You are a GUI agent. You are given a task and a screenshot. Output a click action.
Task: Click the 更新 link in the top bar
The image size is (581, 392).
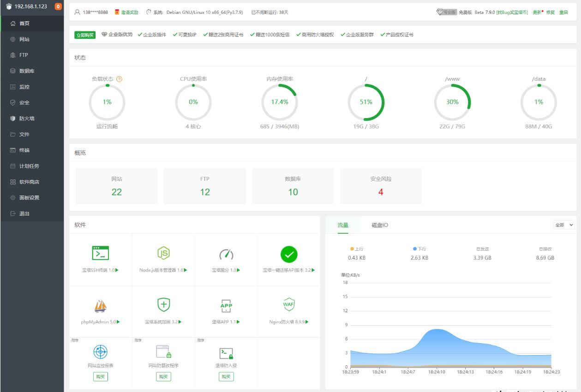pyautogui.click(x=538, y=12)
